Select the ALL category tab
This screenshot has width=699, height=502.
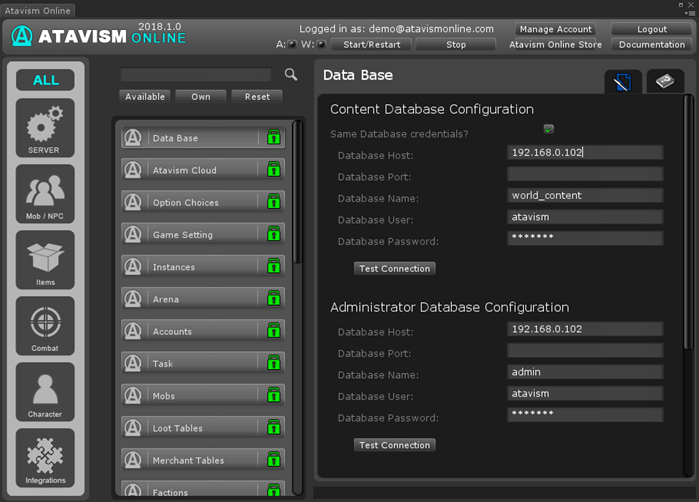pos(45,80)
